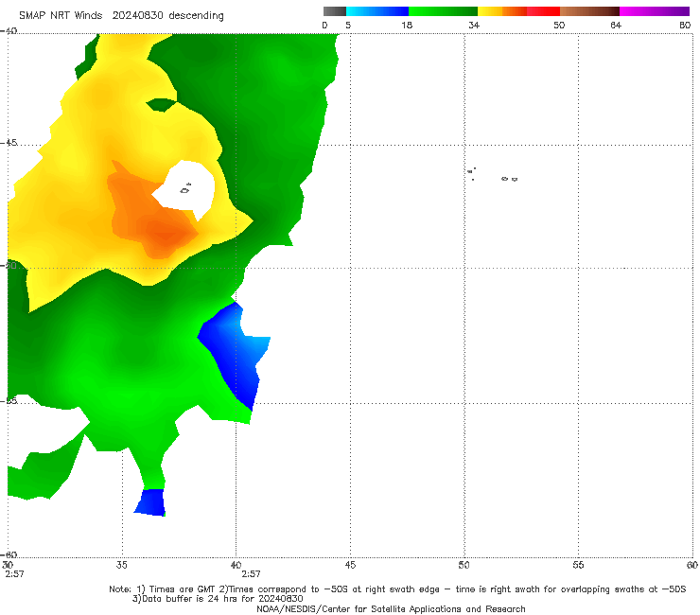
Task: Select the '-45' latitude axis label
Action: (9, 143)
